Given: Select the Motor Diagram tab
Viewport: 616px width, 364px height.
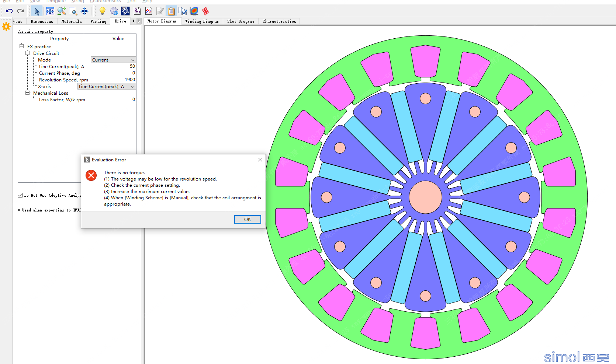Looking at the screenshot, I should click(162, 21).
